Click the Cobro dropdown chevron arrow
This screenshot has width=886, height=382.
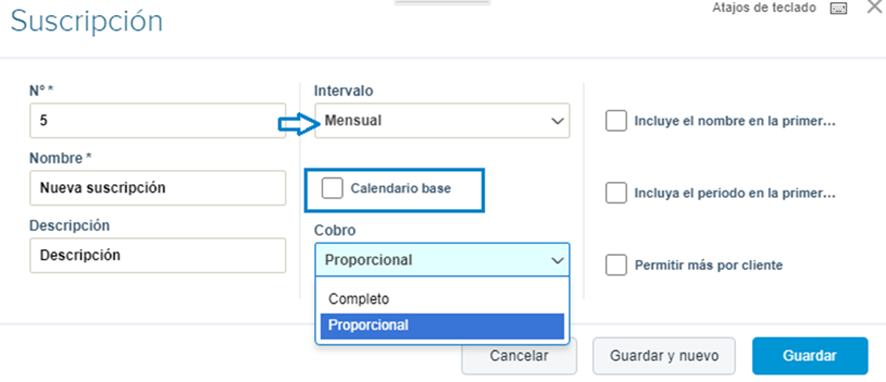[557, 261]
